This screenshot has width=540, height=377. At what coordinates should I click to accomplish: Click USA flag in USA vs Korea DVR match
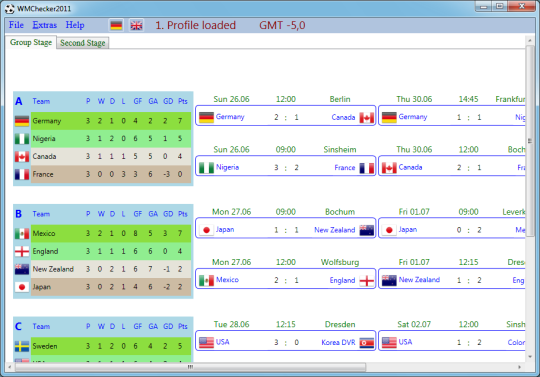tap(206, 342)
